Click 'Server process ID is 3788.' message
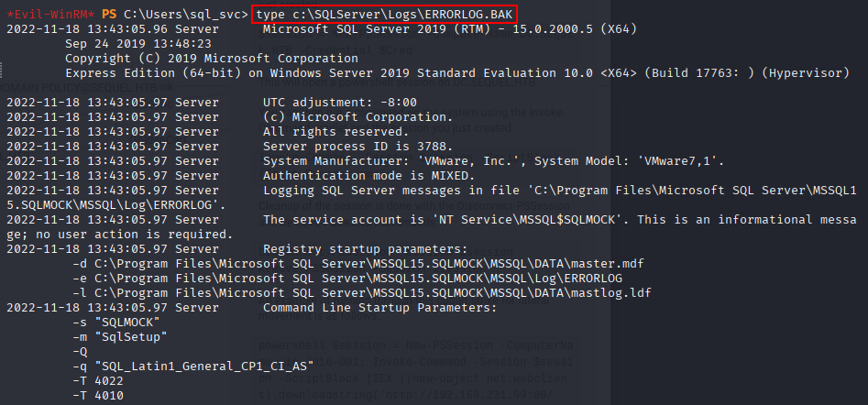 [x=358, y=147]
